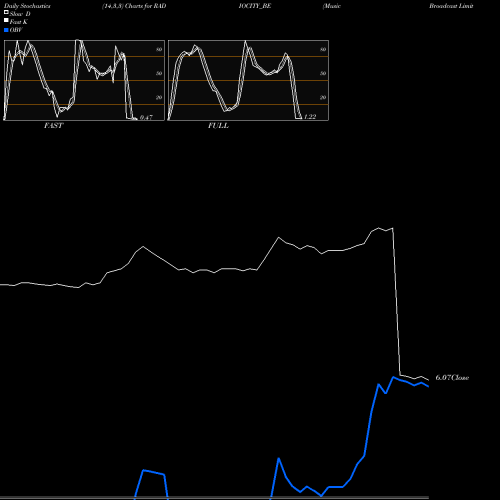Image resolution: width=500 pixels, height=500 pixels.
Task: Click the Slow D legend swatch
Action: pos(6,12)
